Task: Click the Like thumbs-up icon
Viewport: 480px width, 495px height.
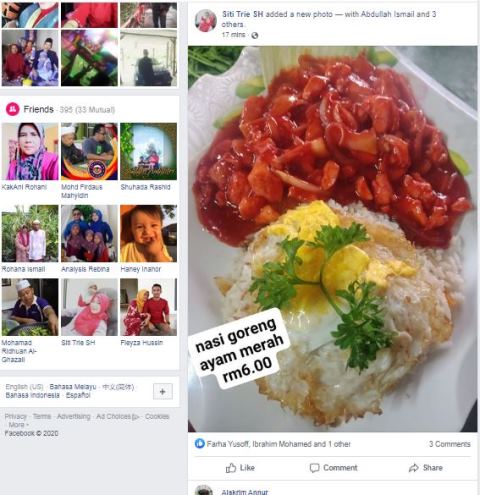Action: point(231,468)
